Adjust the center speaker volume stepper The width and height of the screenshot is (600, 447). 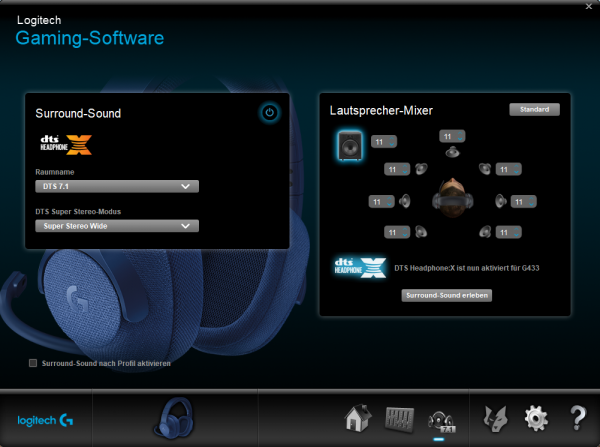[452, 136]
